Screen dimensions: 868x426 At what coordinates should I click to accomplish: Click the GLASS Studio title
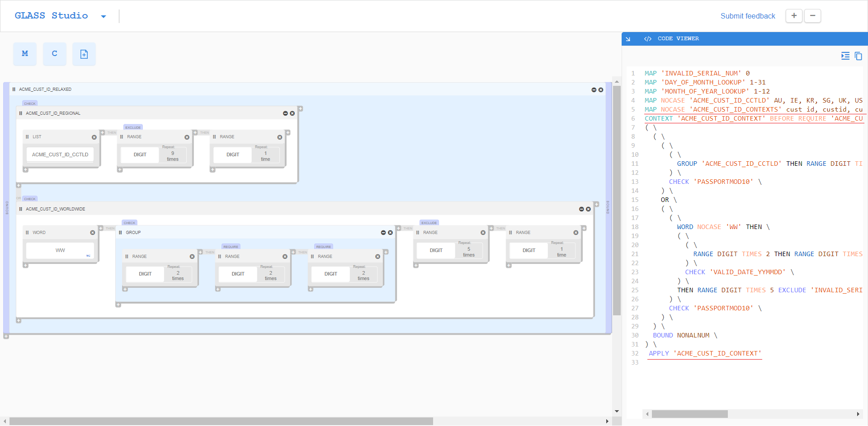click(52, 16)
